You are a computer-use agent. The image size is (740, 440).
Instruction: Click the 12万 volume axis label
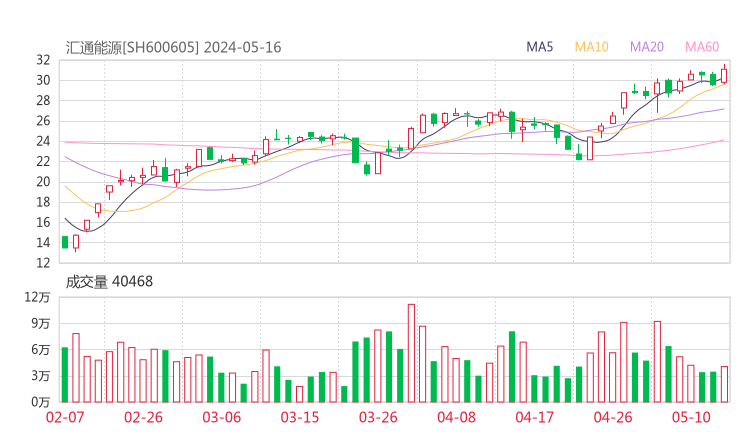pos(37,297)
